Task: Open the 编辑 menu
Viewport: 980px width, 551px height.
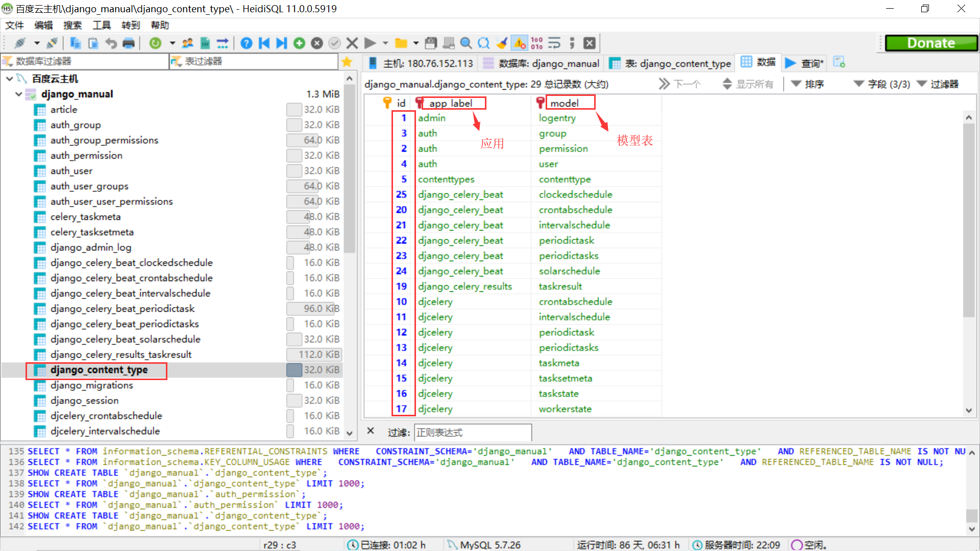Action: [44, 25]
